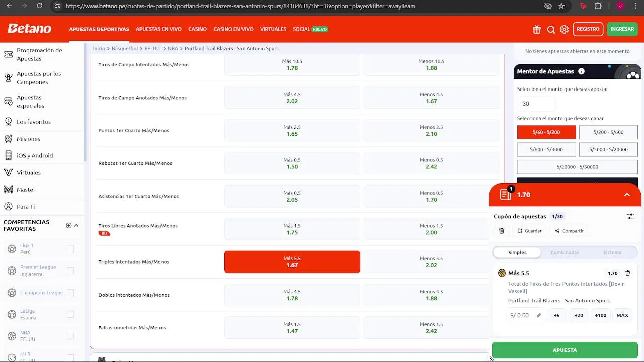644x362 pixels.
Task: Click the S/ 0.00 stake field
Action: point(525,315)
